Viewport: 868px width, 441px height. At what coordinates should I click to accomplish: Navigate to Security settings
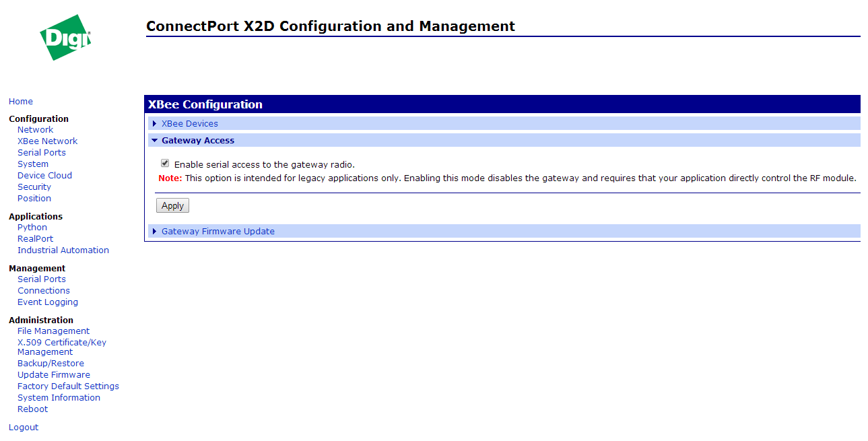coord(34,187)
